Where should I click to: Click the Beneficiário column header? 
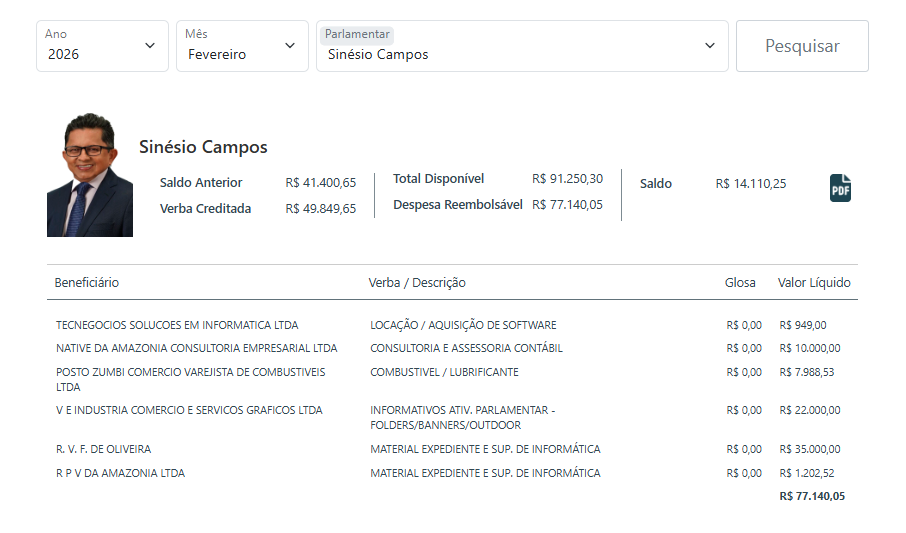click(x=87, y=282)
